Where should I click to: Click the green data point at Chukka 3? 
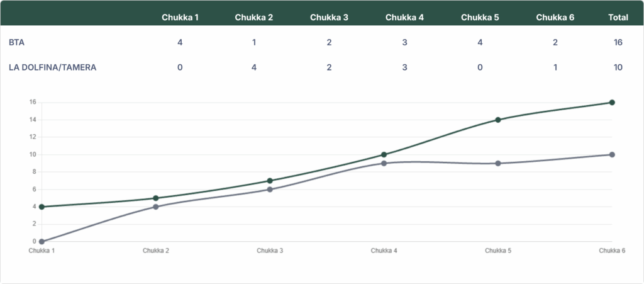click(x=270, y=181)
